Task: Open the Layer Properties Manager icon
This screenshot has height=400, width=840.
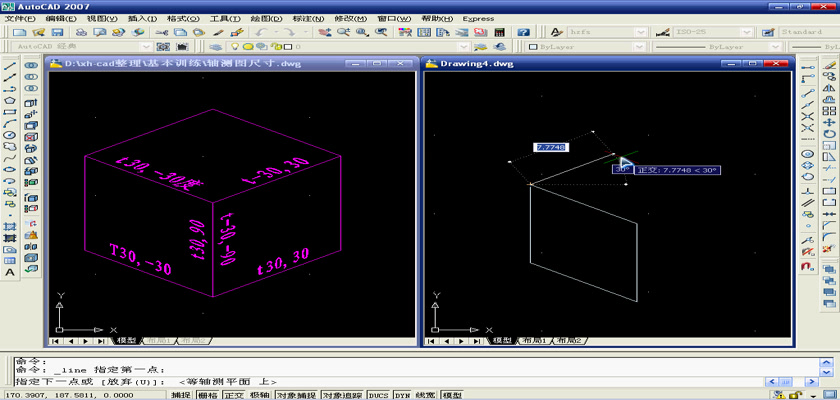Action: (215, 47)
